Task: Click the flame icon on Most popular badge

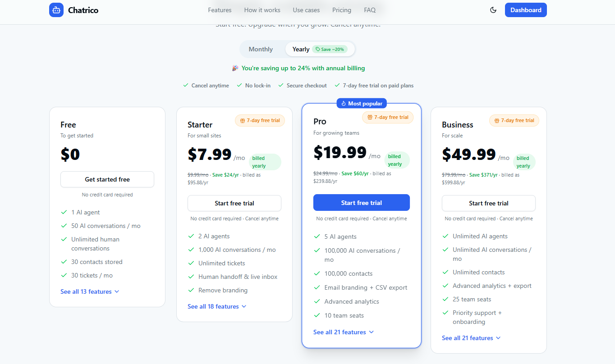Action: pyautogui.click(x=344, y=104)
